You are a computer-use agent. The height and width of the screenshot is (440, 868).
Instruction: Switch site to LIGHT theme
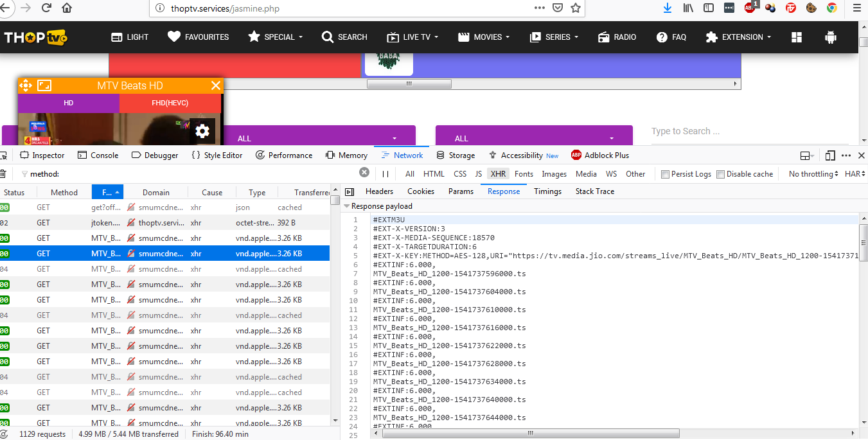pyautogui.click(x=130, y=37)
